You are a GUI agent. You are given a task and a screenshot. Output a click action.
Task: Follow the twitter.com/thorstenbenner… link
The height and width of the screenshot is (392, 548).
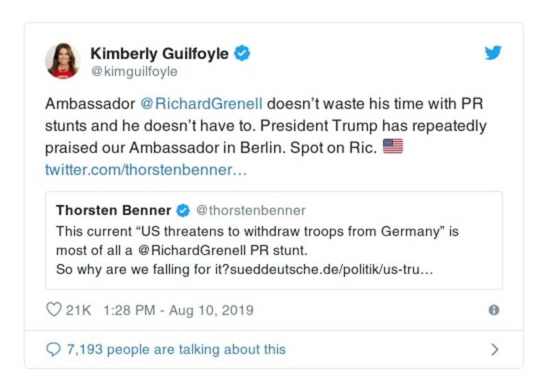pos(145,169)
